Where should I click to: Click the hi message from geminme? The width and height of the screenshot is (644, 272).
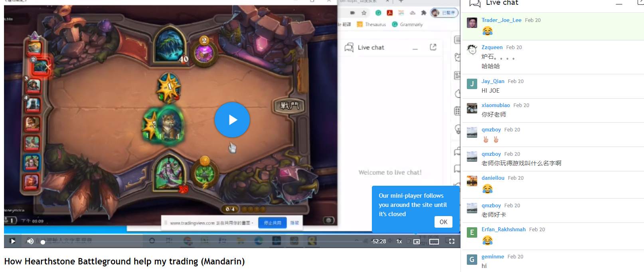click(x=484, y=266)
